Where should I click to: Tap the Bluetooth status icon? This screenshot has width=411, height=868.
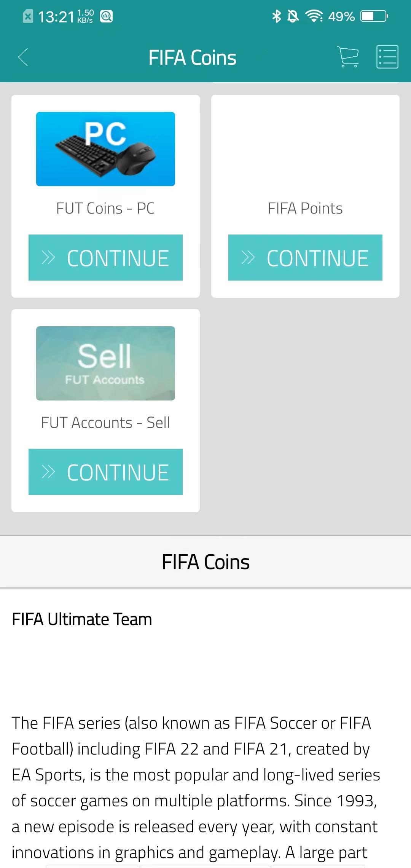pos(277,16)
